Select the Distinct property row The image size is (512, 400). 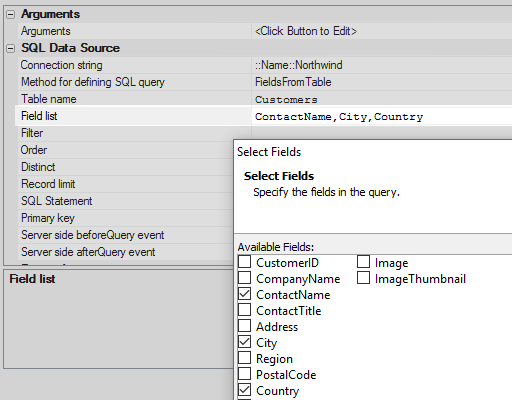pyautogui.click(x=125, y=167)
